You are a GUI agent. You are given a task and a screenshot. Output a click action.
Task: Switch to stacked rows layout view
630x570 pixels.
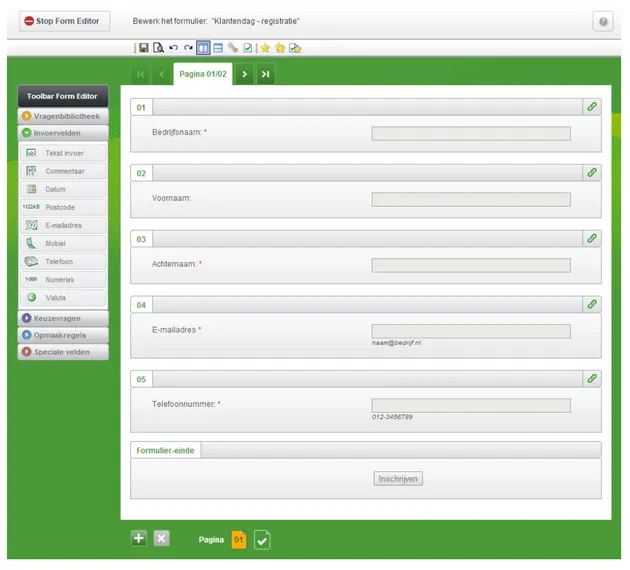tap(218, 48)
